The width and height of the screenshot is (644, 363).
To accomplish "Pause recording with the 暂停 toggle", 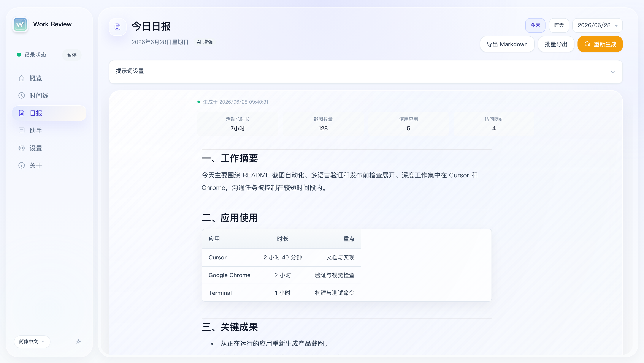I will tap(72, 55).
